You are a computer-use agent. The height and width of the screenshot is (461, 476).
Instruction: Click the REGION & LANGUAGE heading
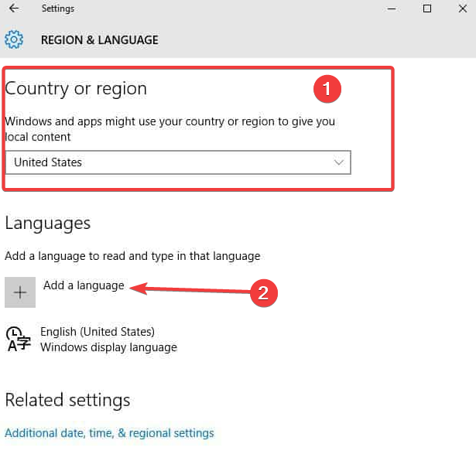tap(100, 40)
